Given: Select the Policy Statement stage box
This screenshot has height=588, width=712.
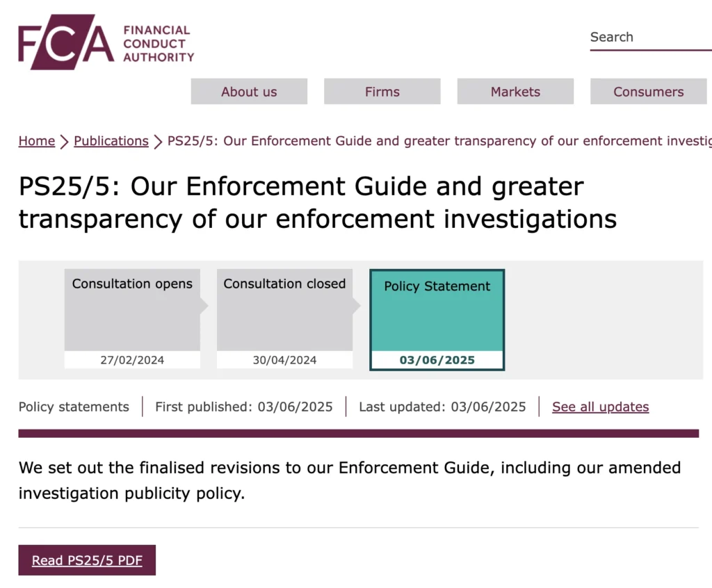Looking at the screenshot, I should pyautogui.click(x=437, y=320).
